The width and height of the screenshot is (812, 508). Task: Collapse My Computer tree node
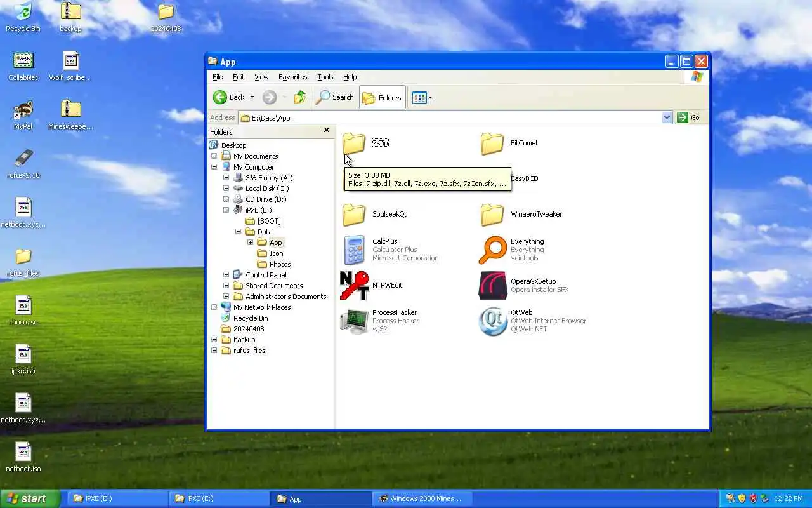tap(214, 167)
